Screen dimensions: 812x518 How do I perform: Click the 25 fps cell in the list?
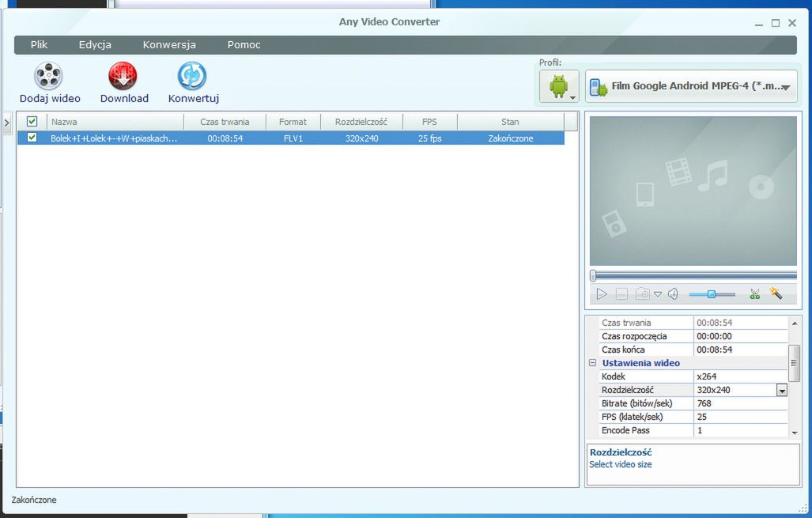(x=430, y=138)
